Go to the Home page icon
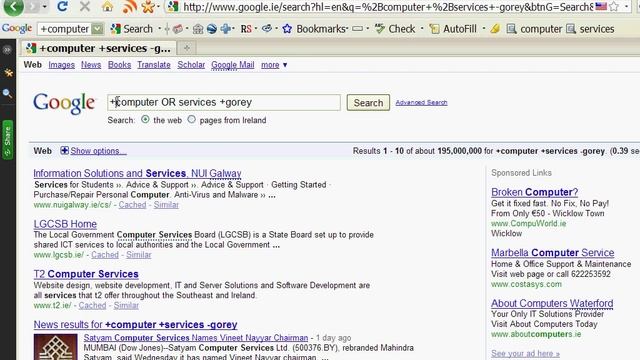Screen dimensions: 640x360 point(107,7)
